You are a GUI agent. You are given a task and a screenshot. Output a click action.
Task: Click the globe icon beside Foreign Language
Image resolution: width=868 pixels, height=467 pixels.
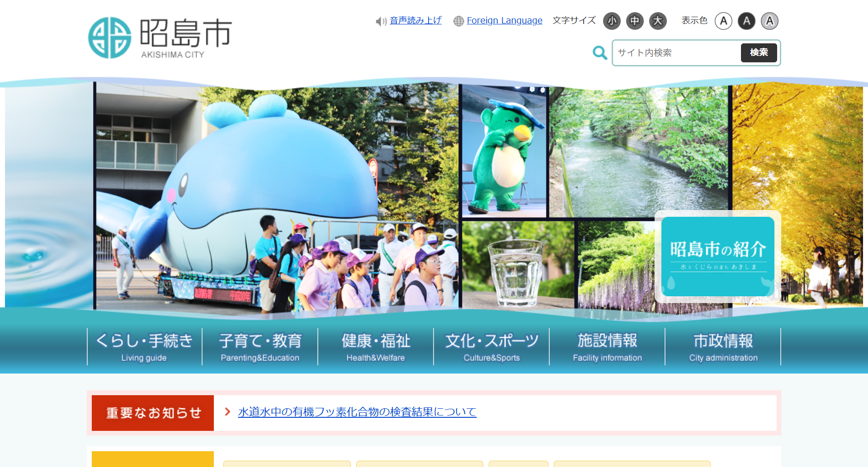coord(458,21)
